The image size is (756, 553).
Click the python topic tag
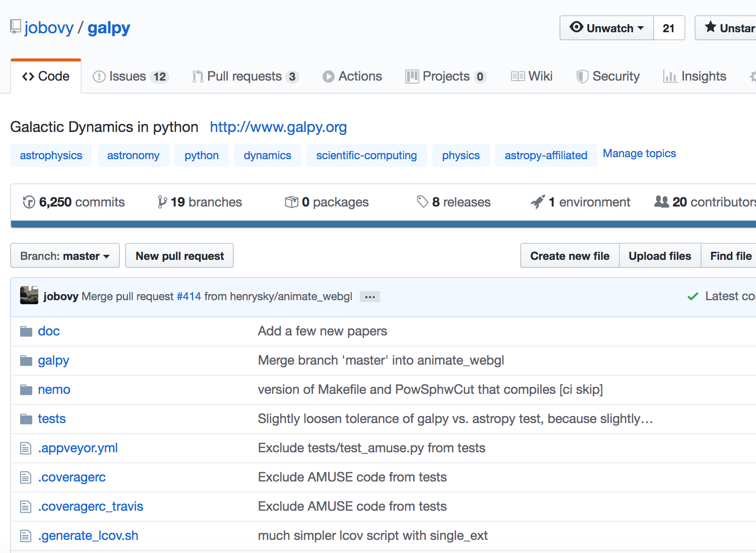[x=202, y=156]
